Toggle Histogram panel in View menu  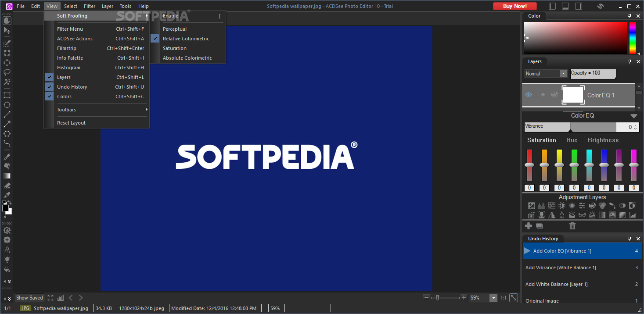point(97,68)
